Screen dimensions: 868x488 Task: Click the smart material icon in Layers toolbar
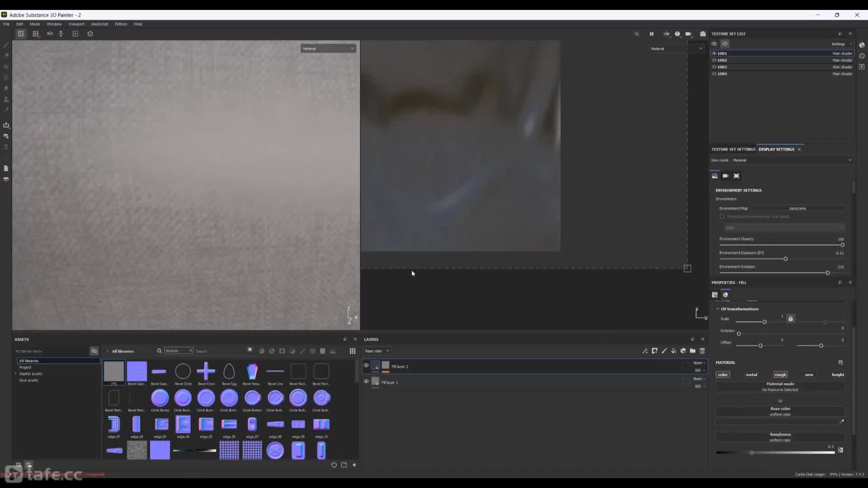pyautogui.click(x=683, y=351)
